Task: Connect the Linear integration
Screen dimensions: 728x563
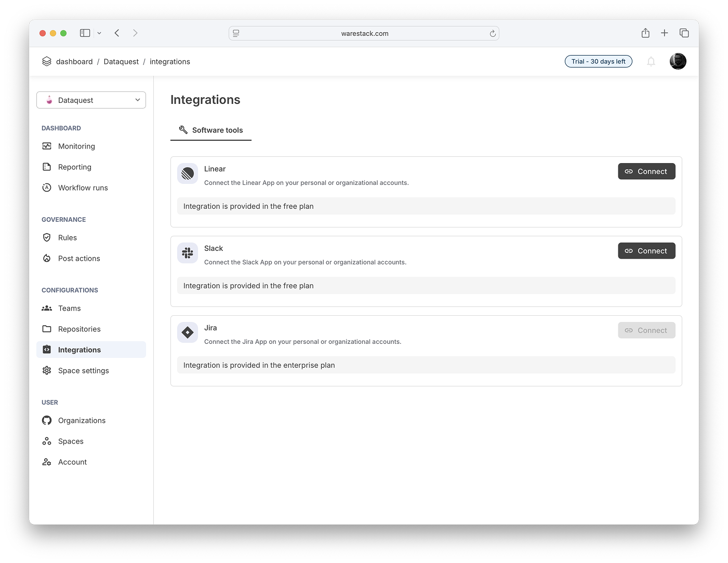Action: [x=646, y=171]
